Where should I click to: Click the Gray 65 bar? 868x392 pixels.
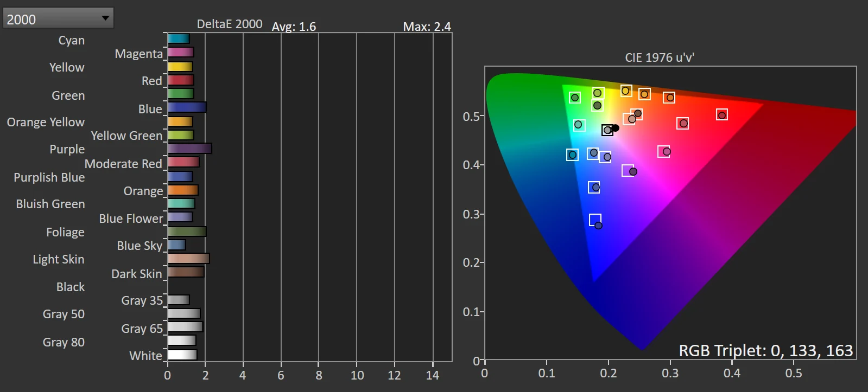coord(185,327)
